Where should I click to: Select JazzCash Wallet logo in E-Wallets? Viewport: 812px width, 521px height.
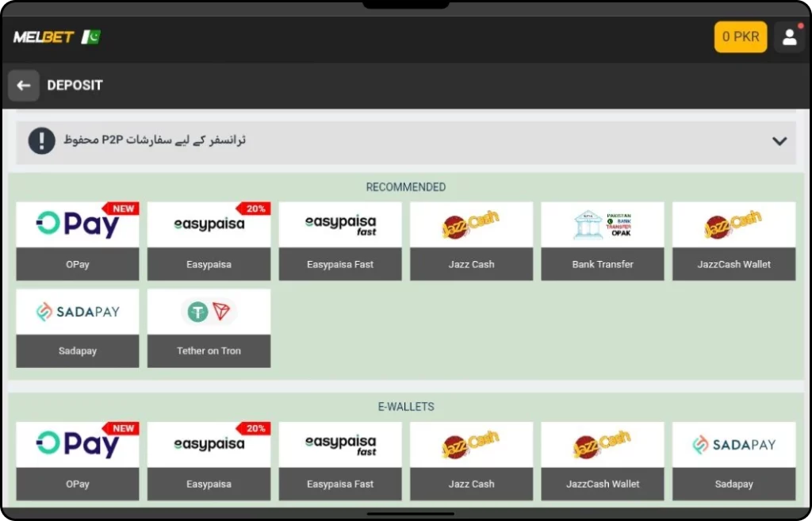pyautogui.click(x=603, y=444)
